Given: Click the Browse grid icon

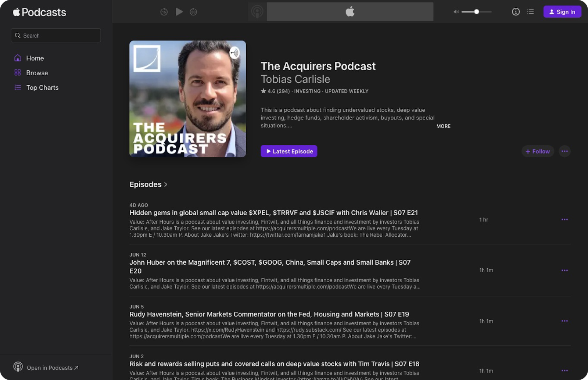Looking at the screenshot, I should [18, 73].
